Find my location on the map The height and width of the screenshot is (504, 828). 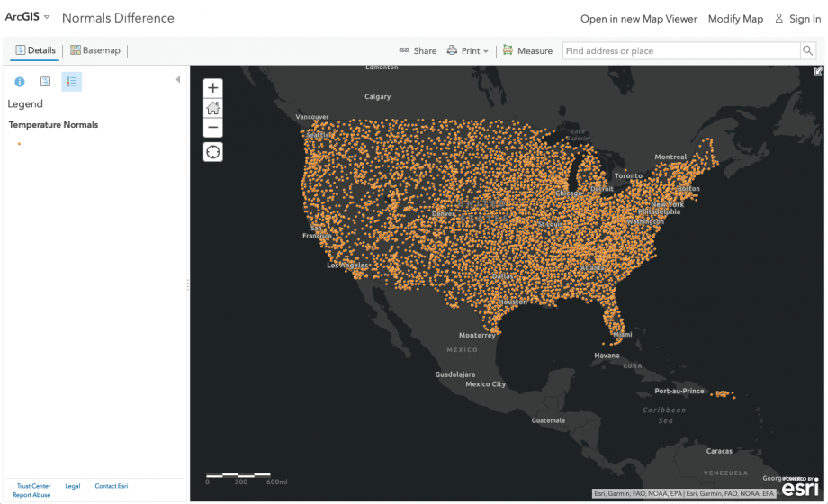coord(212,152)
